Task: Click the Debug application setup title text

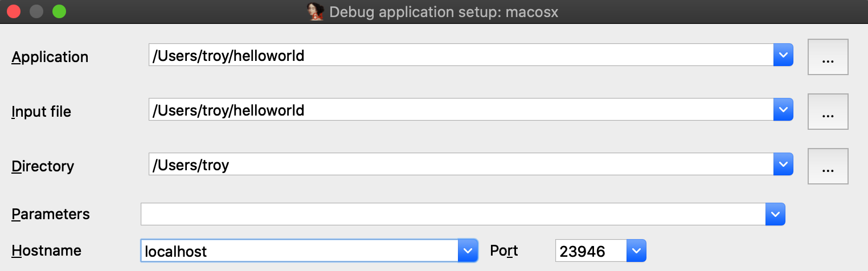Action: (x=444, y=12)
